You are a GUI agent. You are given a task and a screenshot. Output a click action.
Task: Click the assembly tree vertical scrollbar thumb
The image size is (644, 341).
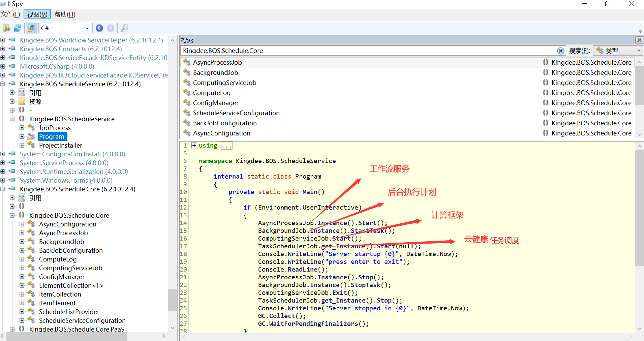click(172, 300)
